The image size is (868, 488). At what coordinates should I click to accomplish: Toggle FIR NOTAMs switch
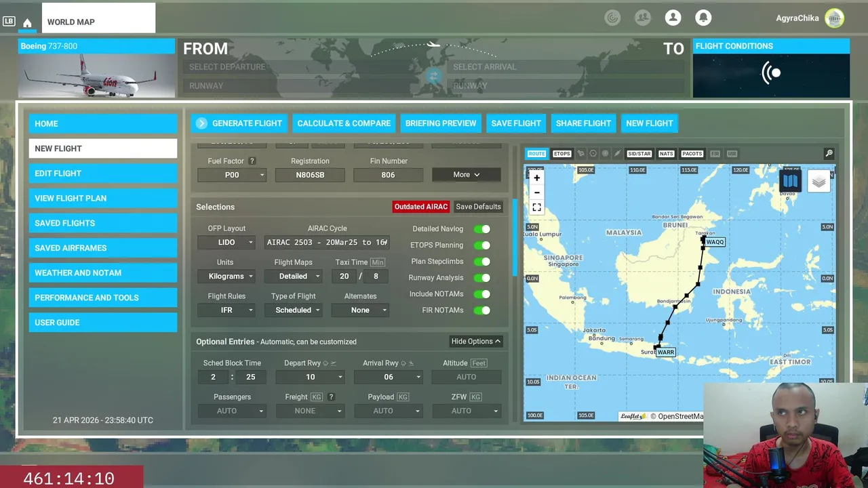[481, 310]
